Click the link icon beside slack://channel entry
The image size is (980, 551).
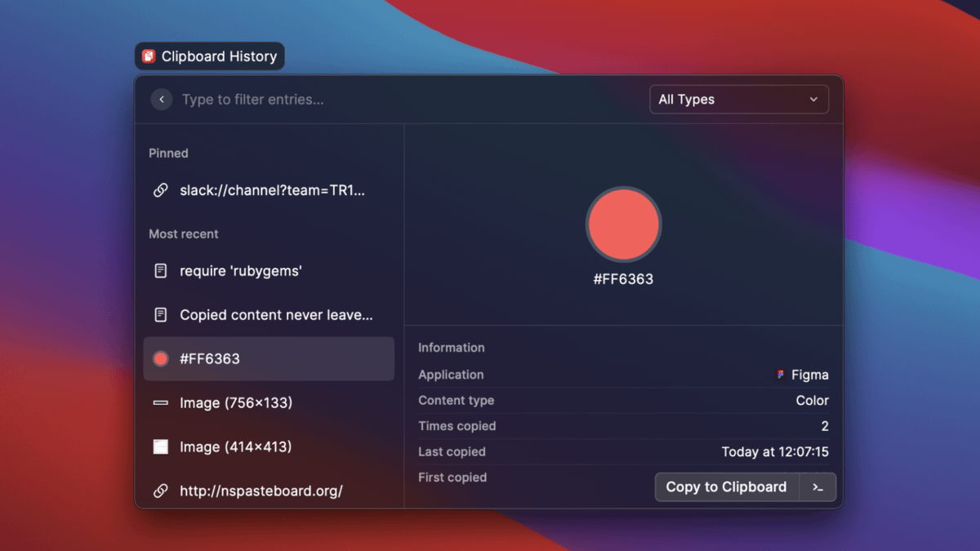point(161,190)
